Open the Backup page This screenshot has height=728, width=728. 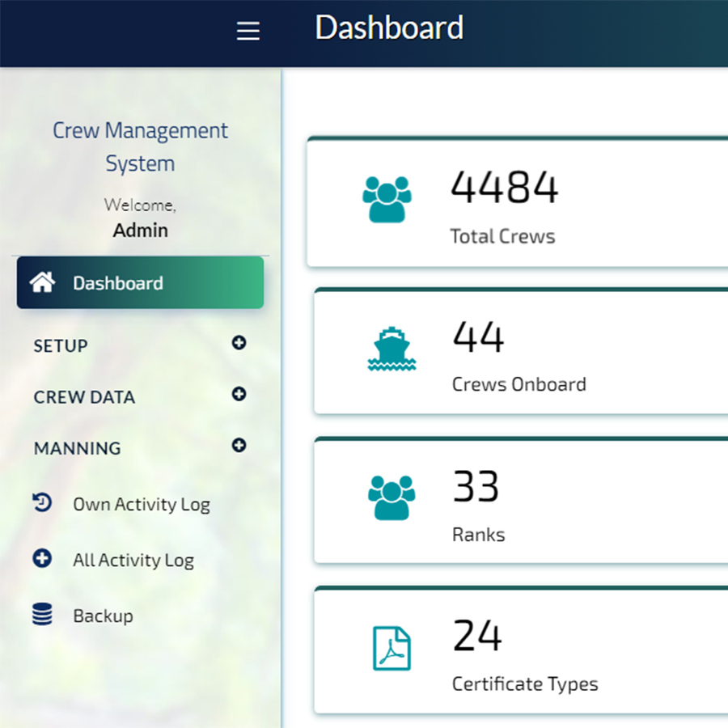pyautogui.click(x=103, y=616)
